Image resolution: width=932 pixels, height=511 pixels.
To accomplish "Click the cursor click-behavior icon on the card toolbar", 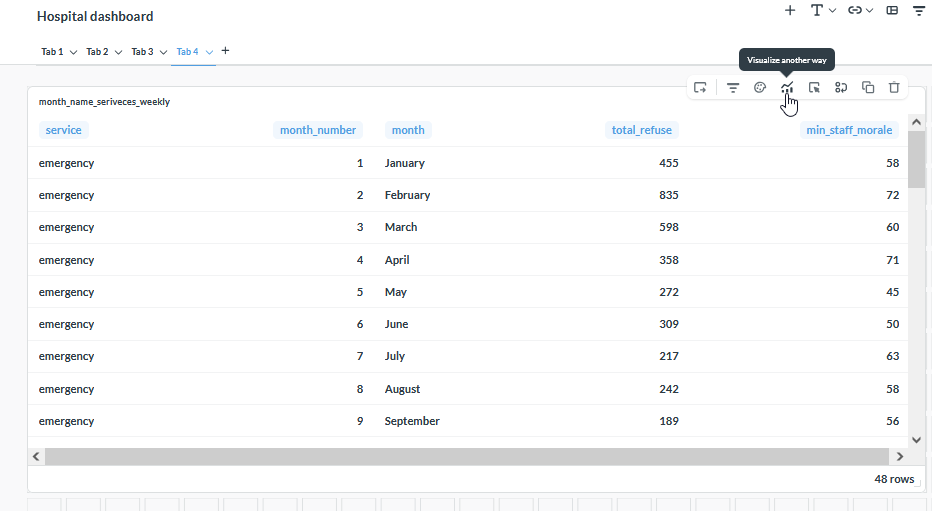I will (814, 88).
